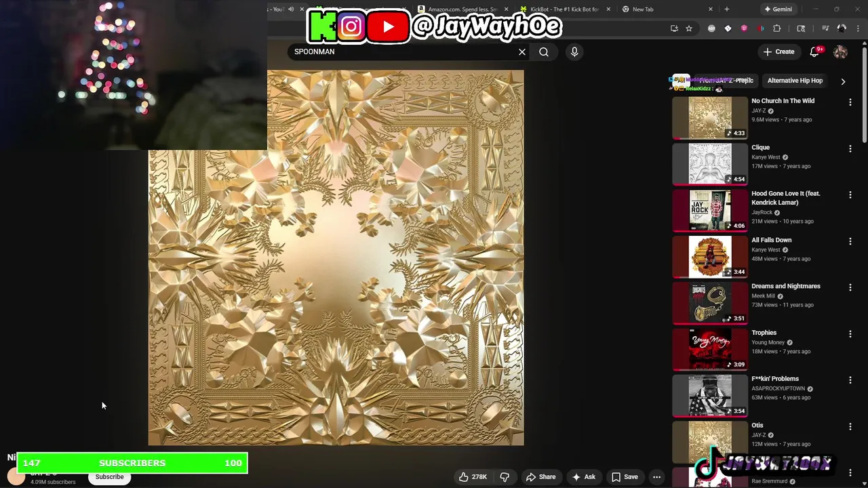The height and width of the screenshot is (488, 868).
Task: Bookmark this page with star icon
Action: click(689, 28)
